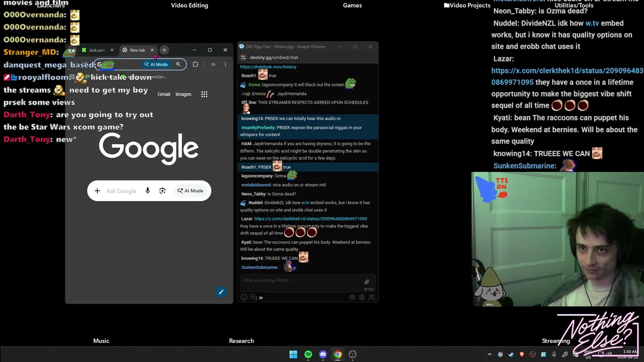This screenshot has height=362, width=644.
Task: Click AI Mode in the address bar
Action: coord(156,64)
